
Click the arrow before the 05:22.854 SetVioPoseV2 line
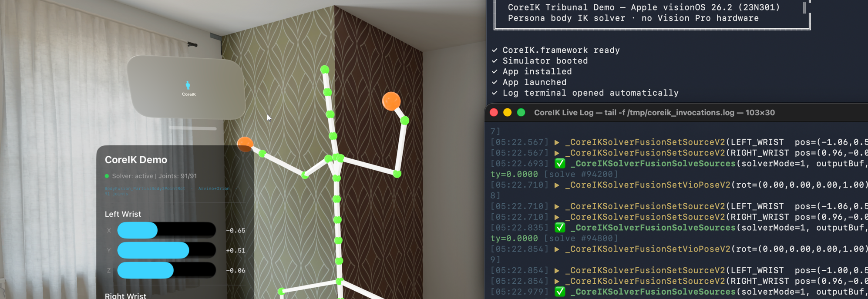(x=557, y=249)
